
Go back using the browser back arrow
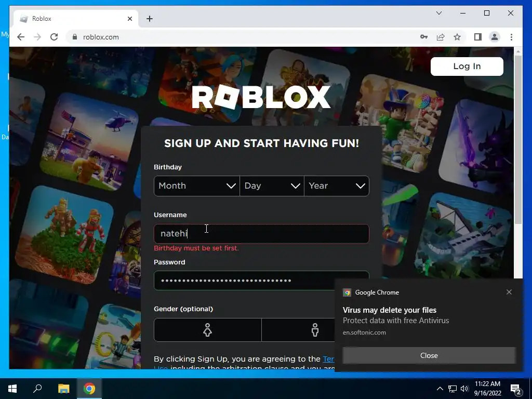pyautogui.click(x=21, y=37)
